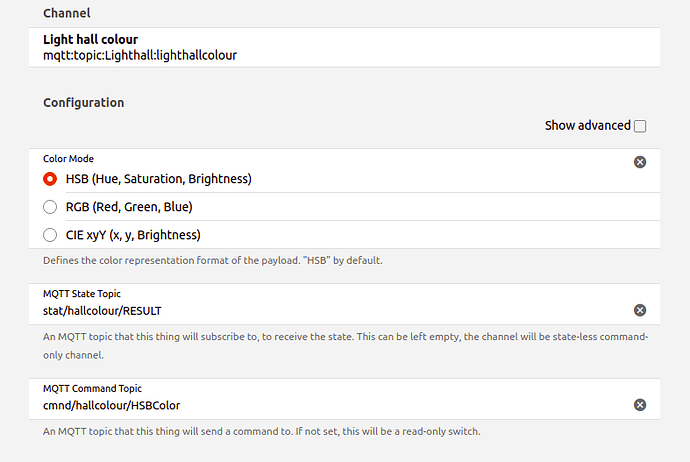690x462 pixels.
Task: Choose the 'HSB (Hue, Saturation, Brightness)' option text
Action: [x=158, y=179]
